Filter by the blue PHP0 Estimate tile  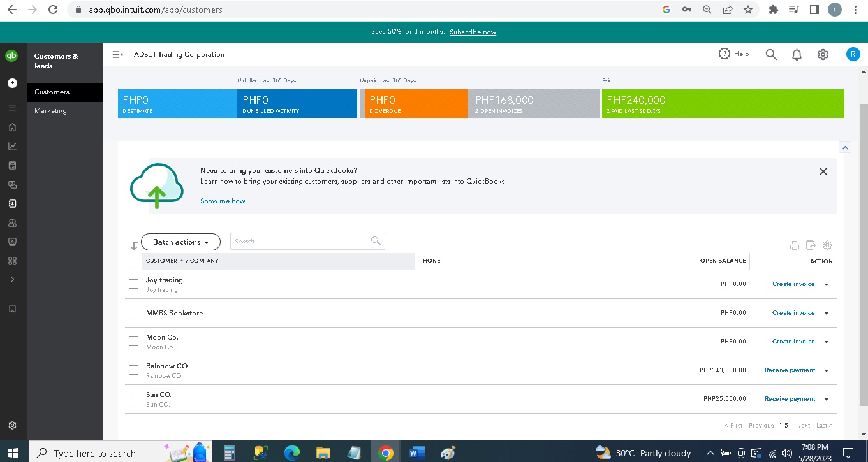[x=177, y=104]
